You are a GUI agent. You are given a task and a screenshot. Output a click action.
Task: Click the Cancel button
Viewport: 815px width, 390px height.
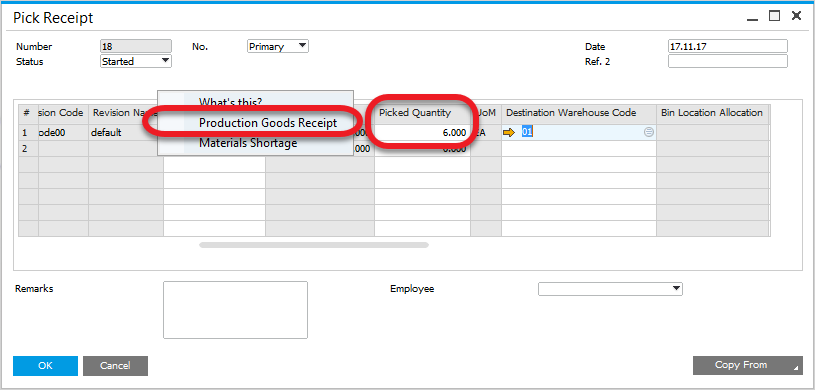(115, 366)
